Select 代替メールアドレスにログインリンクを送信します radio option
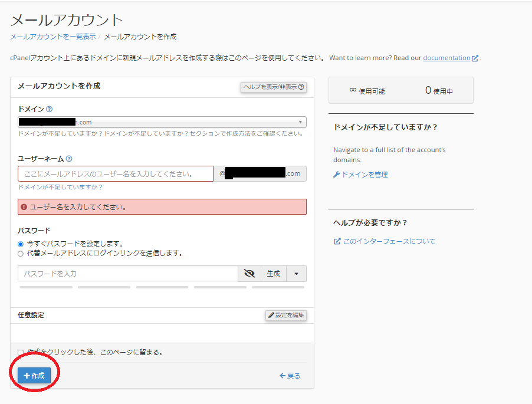Image resolution: width=532 pixels, height=404 pixels. [21, 254]
